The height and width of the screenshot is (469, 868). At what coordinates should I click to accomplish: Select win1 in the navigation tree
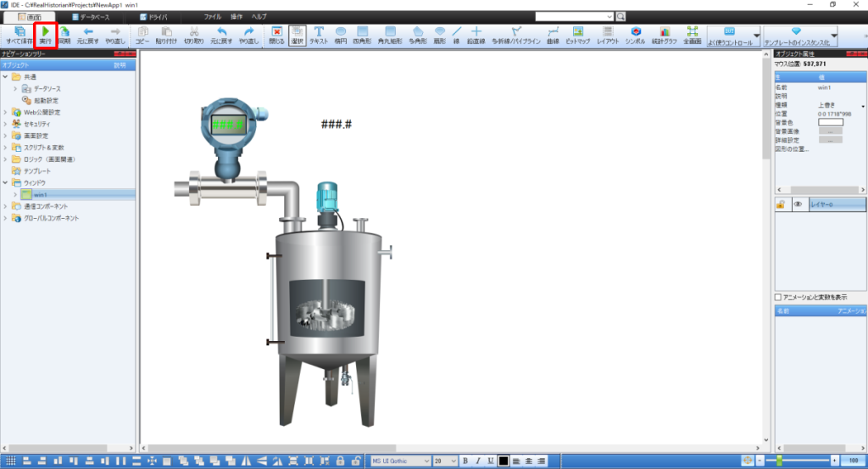[40, 194]
